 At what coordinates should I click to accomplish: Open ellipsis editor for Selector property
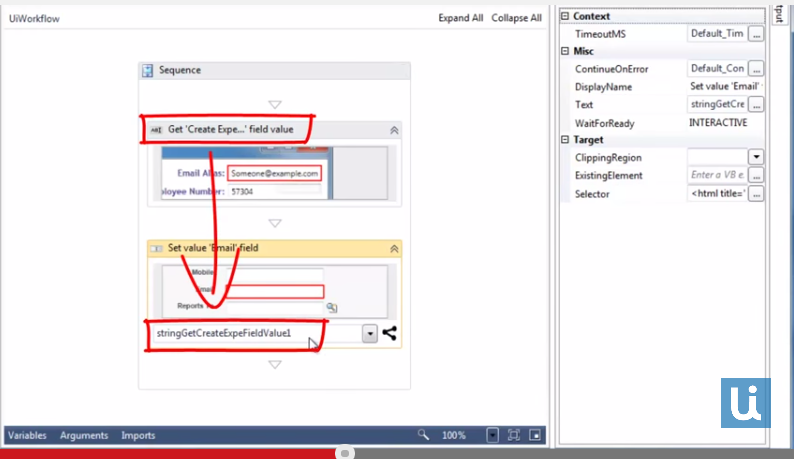click(x=756, y=194)
